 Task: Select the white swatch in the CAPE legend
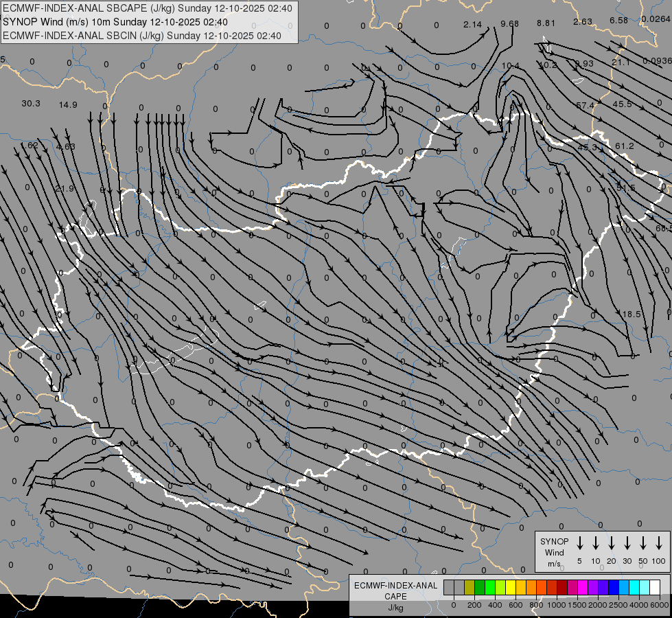655,587
